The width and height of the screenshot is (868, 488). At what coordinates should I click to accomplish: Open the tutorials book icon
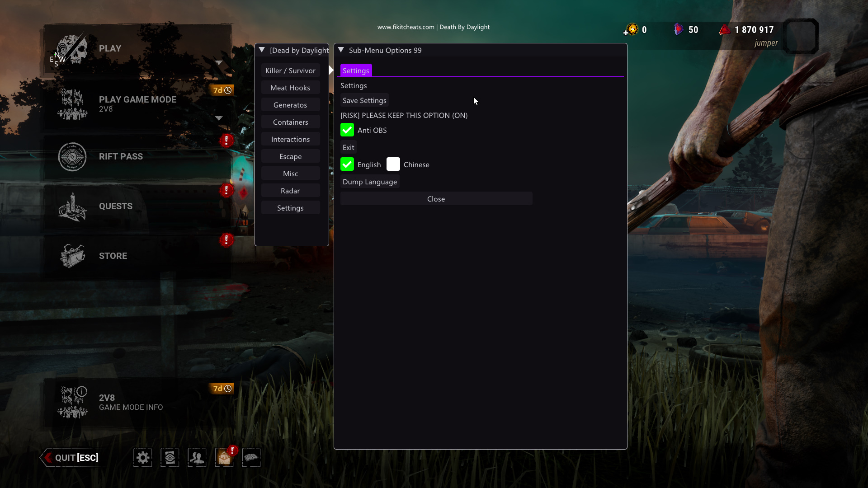[x=251, y=458]
